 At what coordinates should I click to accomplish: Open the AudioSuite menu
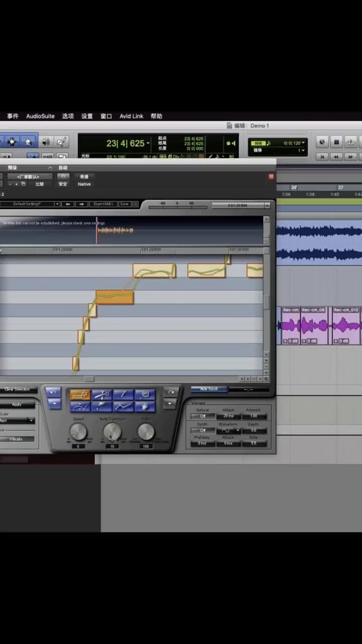click(x=40, y=116)
